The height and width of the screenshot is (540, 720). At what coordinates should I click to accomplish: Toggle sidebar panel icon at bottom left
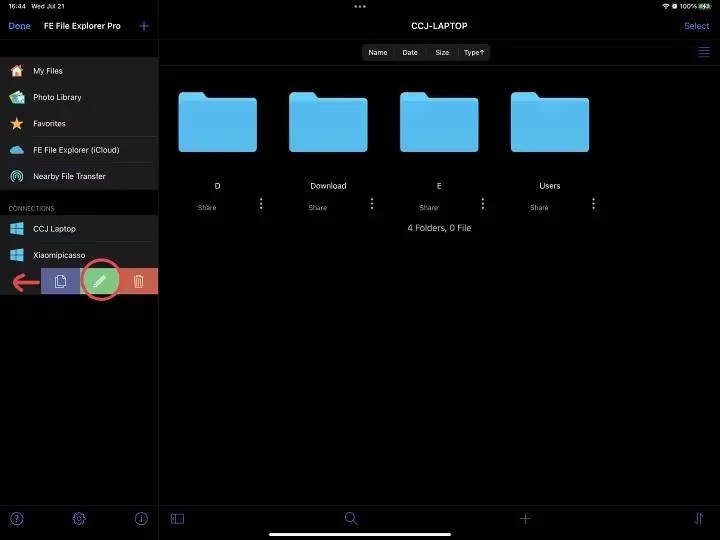point(177,518)
